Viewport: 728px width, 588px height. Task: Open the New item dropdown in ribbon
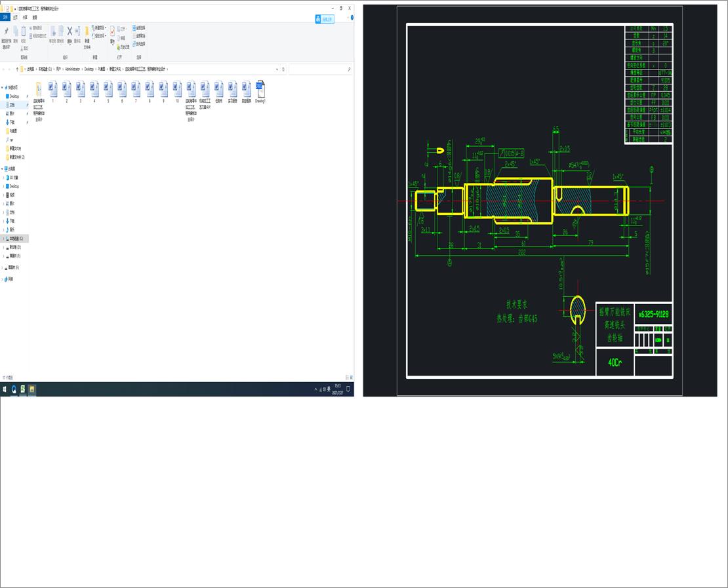pyautogui.click(x=99, y=28)
